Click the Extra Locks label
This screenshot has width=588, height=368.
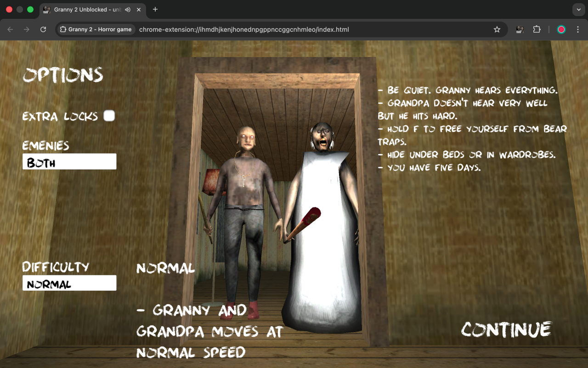(60, 116)
